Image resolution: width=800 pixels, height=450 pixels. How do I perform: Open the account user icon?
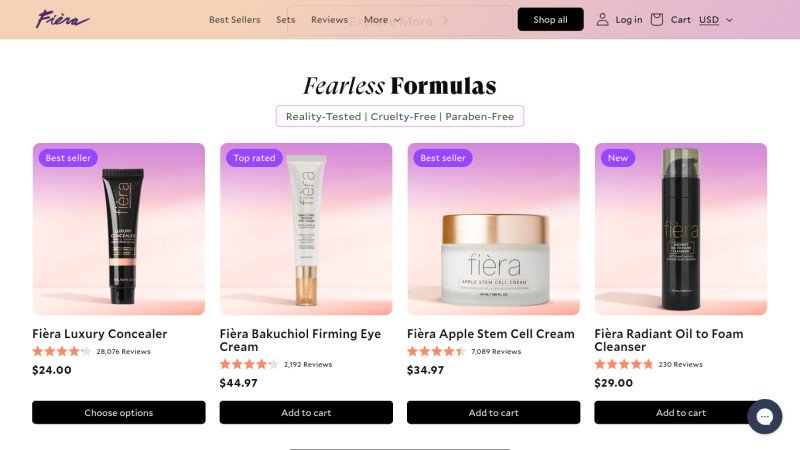602,19
